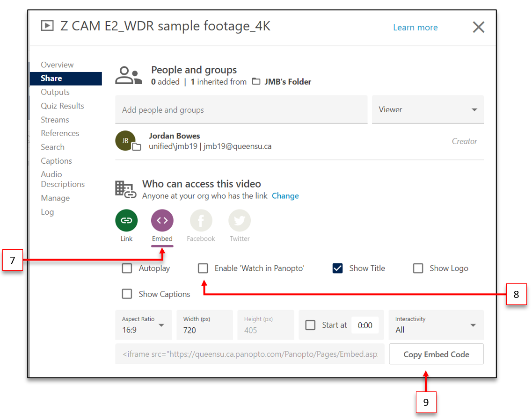The height and width of the screenshot is (419, 532).
Task: Open the Search section in sidebar
Action: click(x=52, y=147)
